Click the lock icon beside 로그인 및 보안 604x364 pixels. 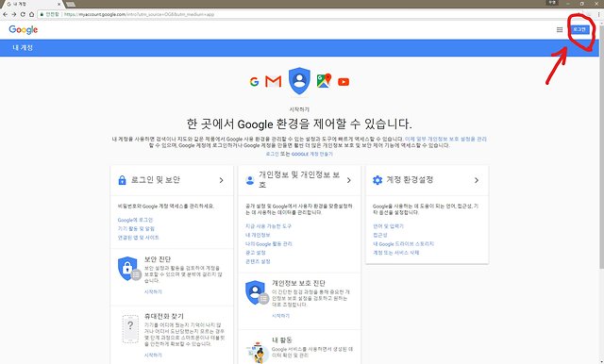coord(122,180)
